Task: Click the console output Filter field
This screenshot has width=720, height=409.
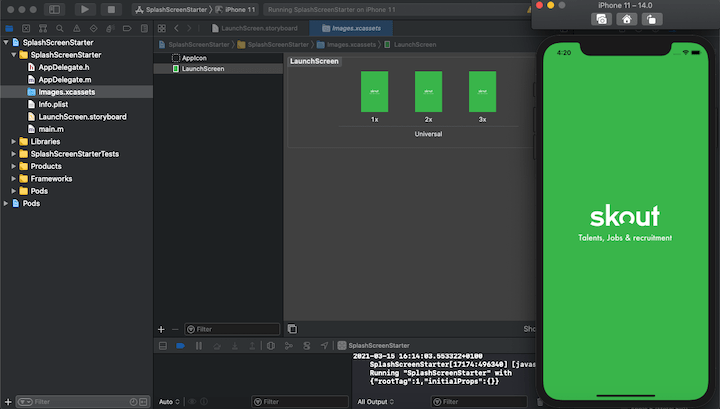Action: pos(479,402)
